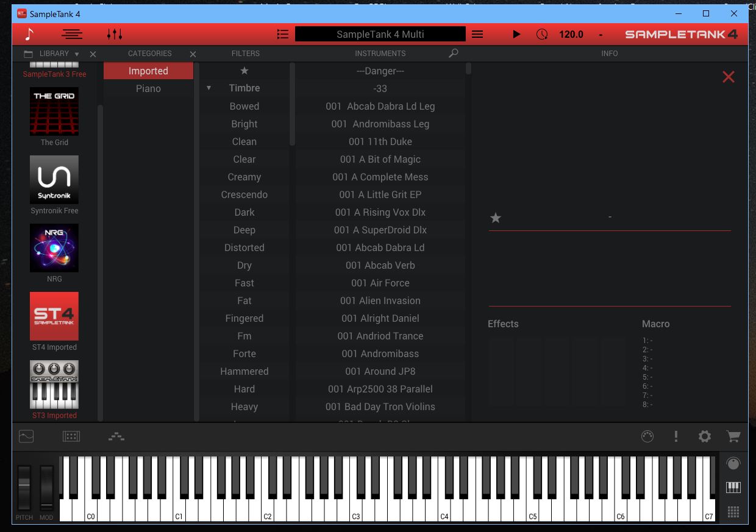Load instrument 001 A Little Grit EP

click(380, 194)
